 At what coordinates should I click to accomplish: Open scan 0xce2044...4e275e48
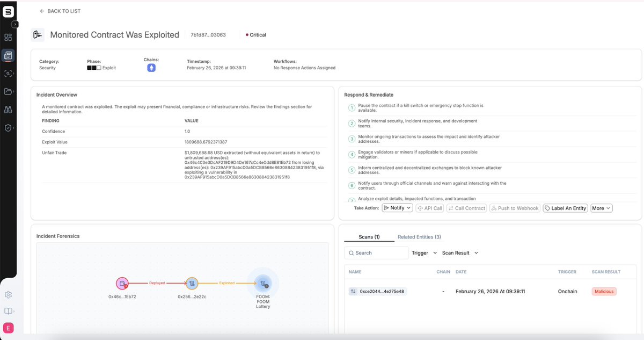coord(383,291)
